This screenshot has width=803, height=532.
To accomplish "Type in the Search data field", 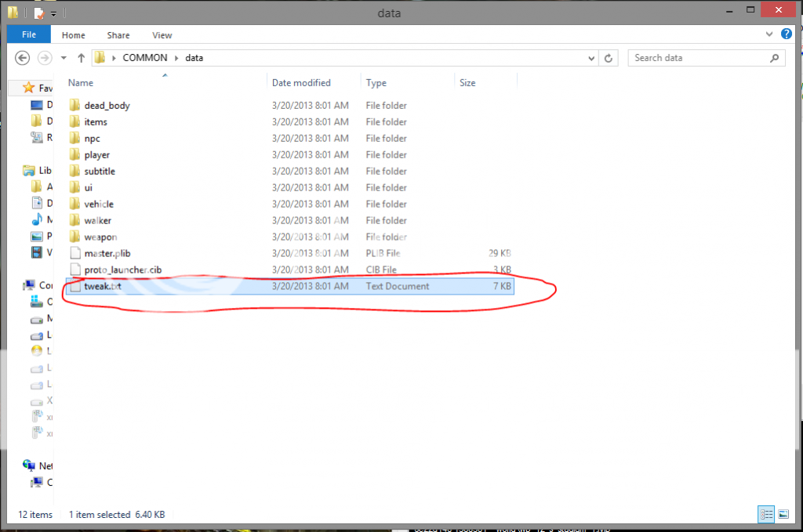I will (x=698, y=58).
